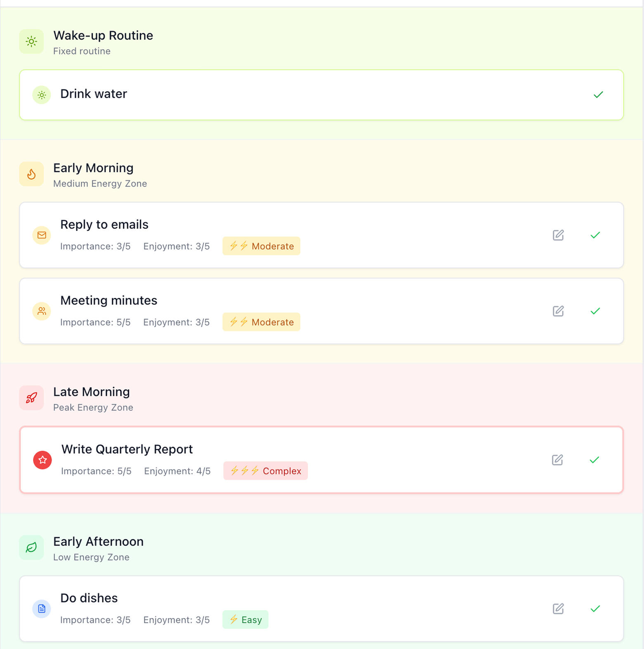Check off Reply to emails
Viewport: 644px width, 649px height.
[x=595, y=235]
